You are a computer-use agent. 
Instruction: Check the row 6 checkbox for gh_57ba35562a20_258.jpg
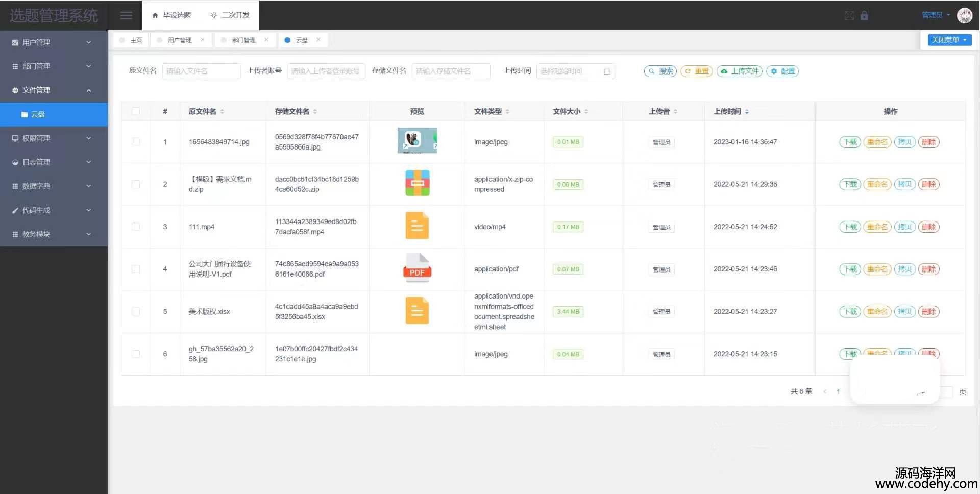[136, 354]
